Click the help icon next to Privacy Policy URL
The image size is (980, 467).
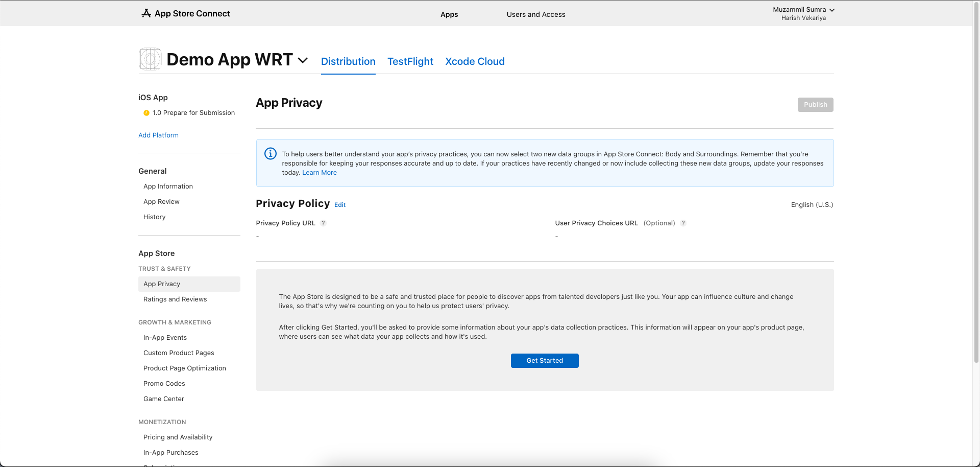point(323,223)
